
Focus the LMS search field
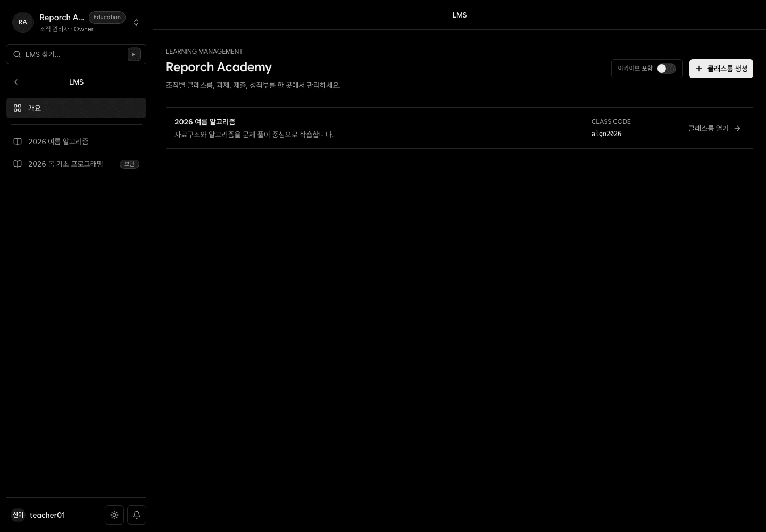[x=76, y=54]
